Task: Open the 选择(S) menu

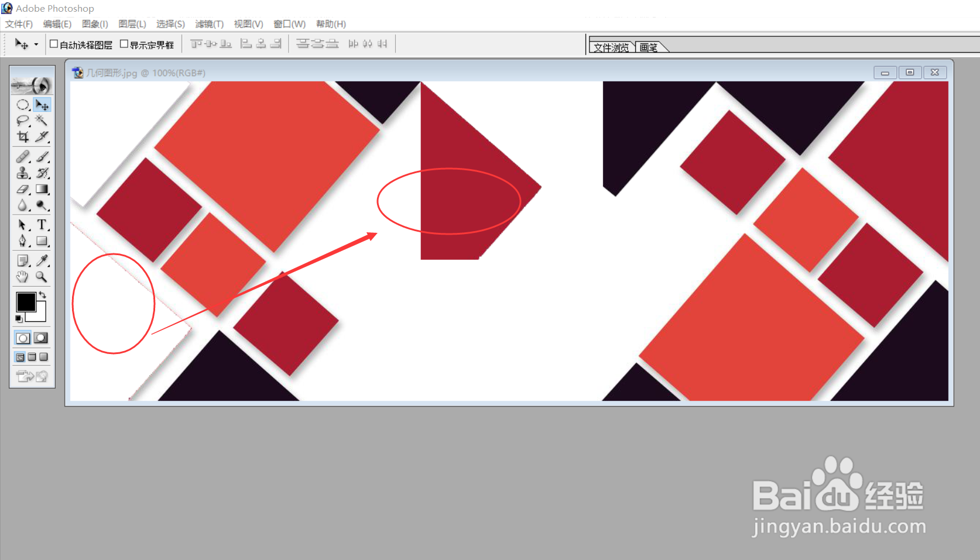Action: tap(170, 24)
